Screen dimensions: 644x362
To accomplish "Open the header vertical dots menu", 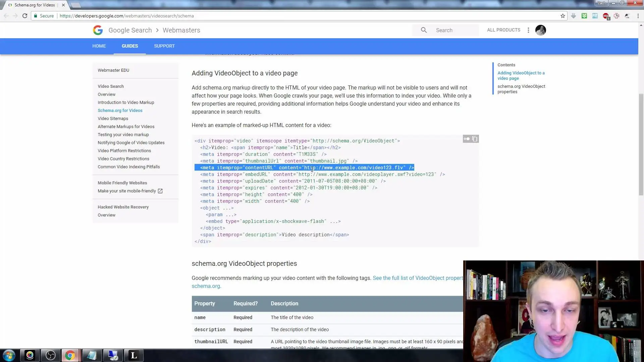I will tap(528, 30).
